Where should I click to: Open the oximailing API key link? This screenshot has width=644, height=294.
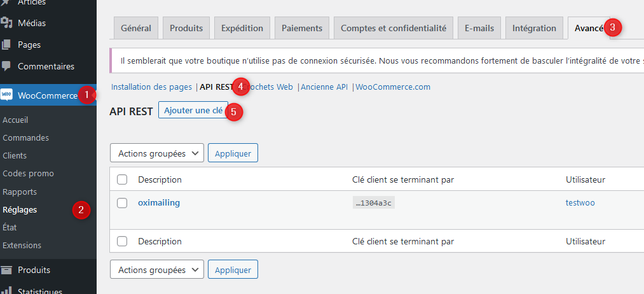point(159,202)
